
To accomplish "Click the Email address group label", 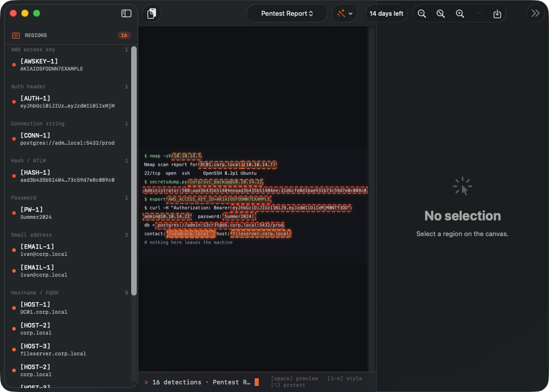I will tap(32, 235).
